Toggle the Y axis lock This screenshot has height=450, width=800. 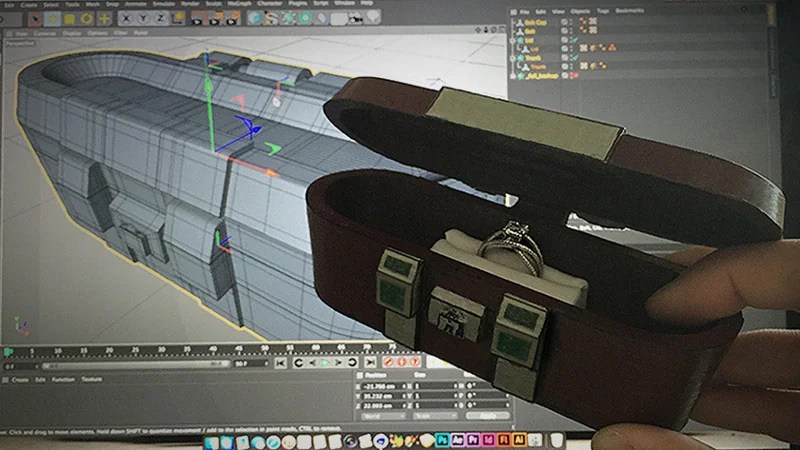tap(143, 19)
